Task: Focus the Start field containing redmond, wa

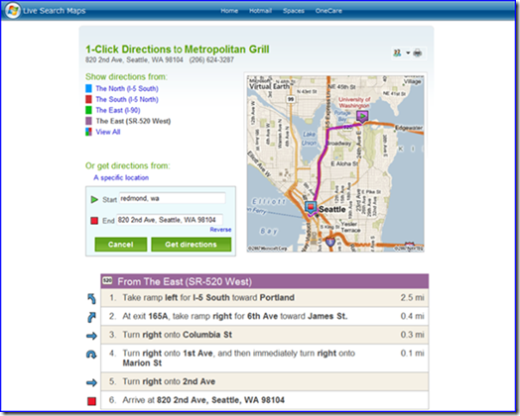Action: (172, 198)
